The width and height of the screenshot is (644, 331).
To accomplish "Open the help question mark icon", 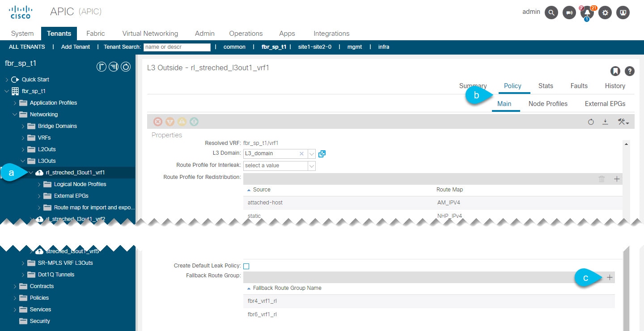I will (x=629, y=71).
